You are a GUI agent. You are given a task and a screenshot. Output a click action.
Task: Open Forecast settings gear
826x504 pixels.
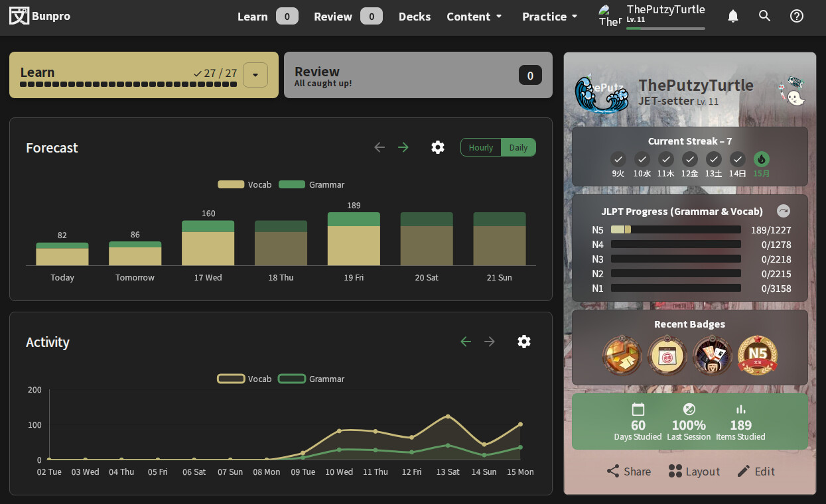(x=438, y=147)
